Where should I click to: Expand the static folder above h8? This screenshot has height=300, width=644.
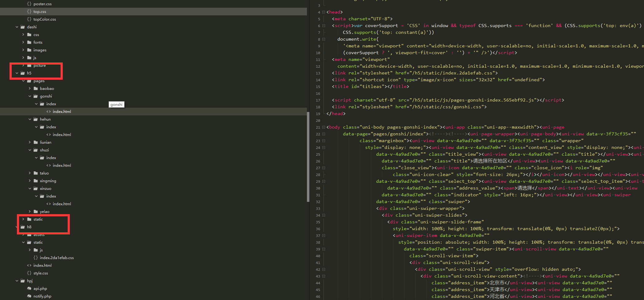[x=23, y=219]
